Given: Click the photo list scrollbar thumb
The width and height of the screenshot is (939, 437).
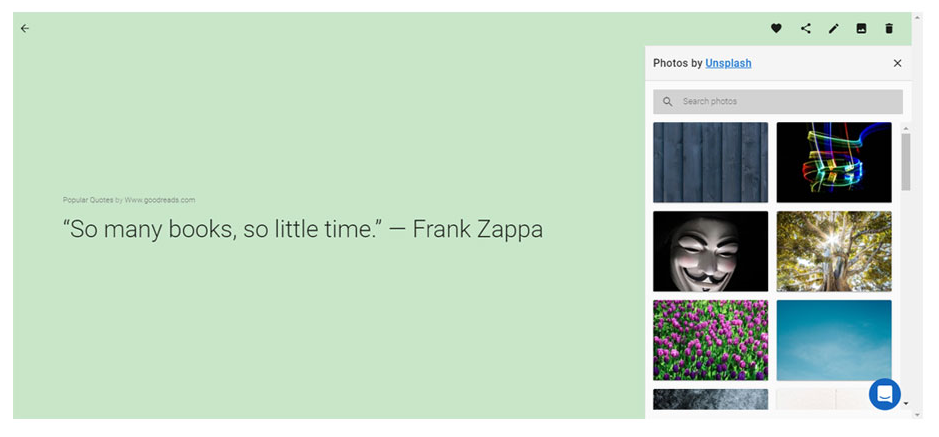Looking at the screenshot, I should click(x=905, y=162).
